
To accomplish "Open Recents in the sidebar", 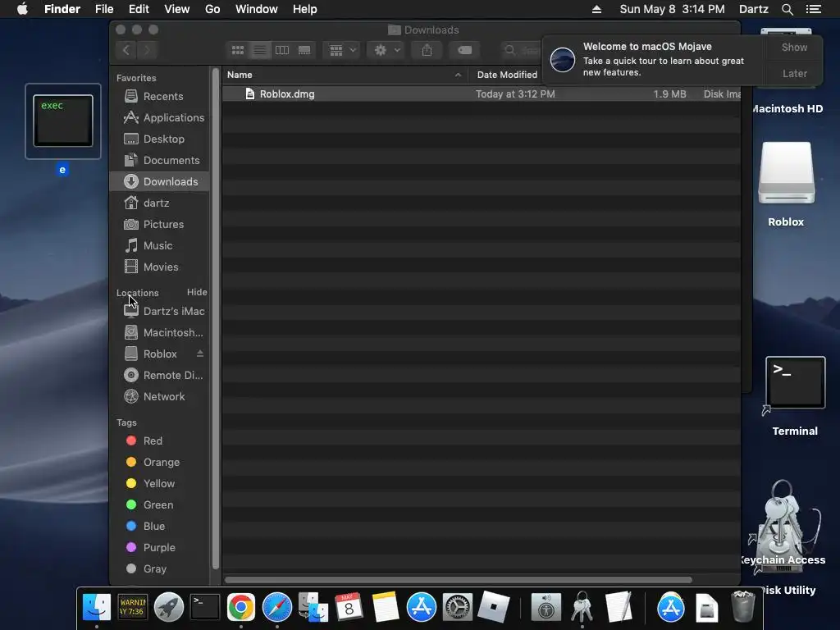I will [159, 97].
